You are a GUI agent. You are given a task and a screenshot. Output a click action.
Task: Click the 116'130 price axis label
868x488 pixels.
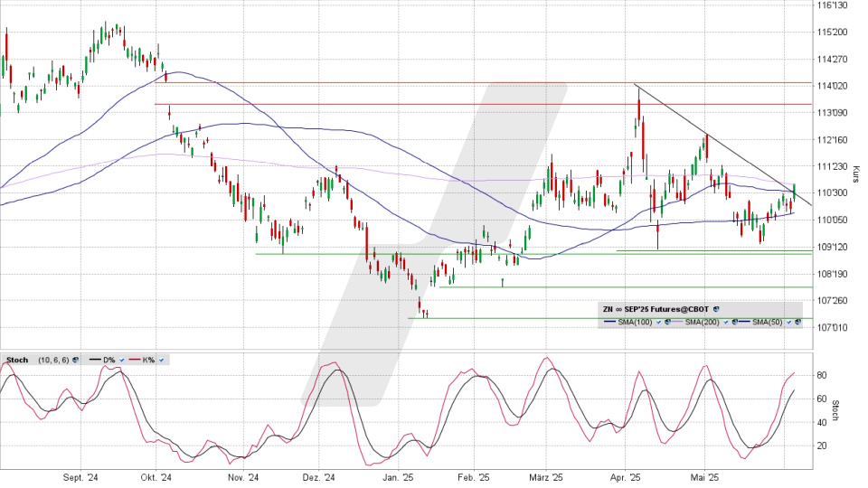(832, 5)
